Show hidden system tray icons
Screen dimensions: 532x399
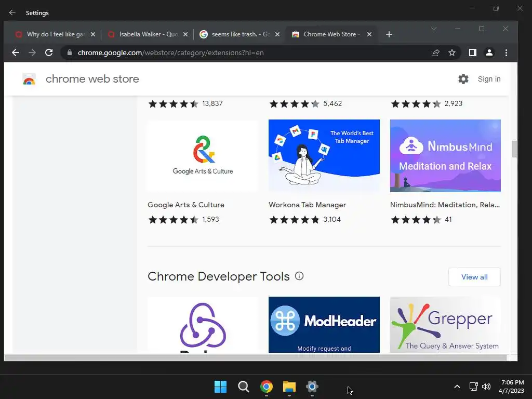[457, 387]
